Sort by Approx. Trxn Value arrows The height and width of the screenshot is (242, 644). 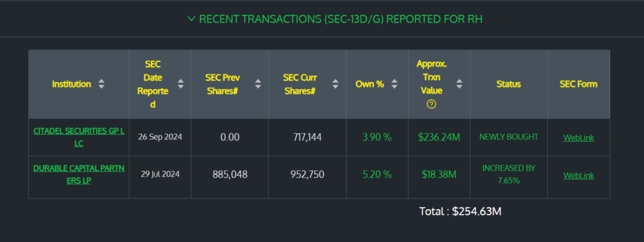(x=459, y=84)
